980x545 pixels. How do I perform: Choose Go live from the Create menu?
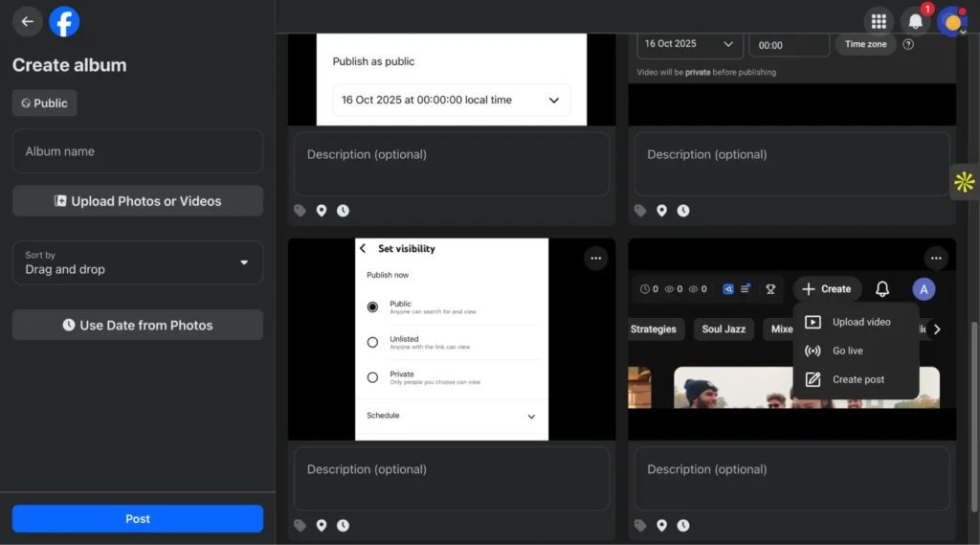[847, 351]
